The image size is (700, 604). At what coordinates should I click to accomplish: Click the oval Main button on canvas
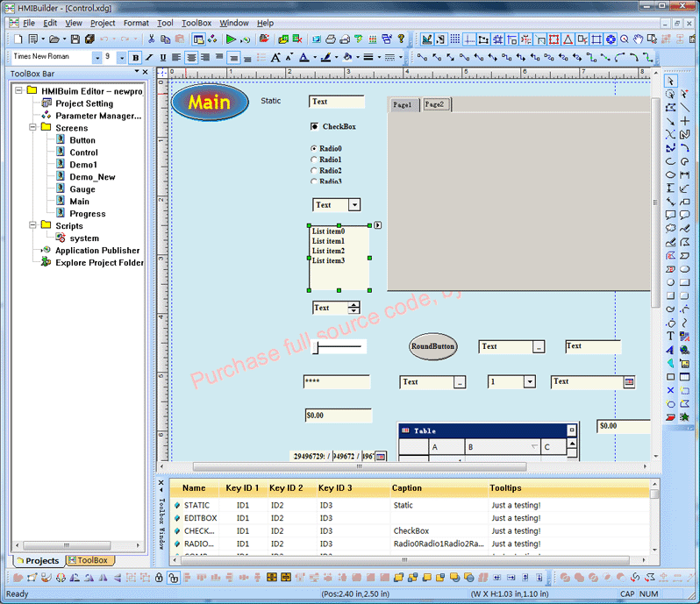[210, 103]
